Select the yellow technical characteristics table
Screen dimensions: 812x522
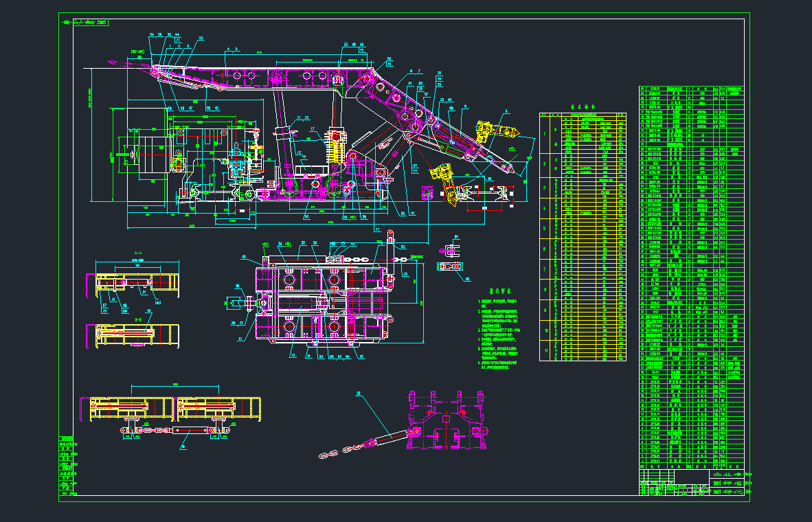point(583,237)
